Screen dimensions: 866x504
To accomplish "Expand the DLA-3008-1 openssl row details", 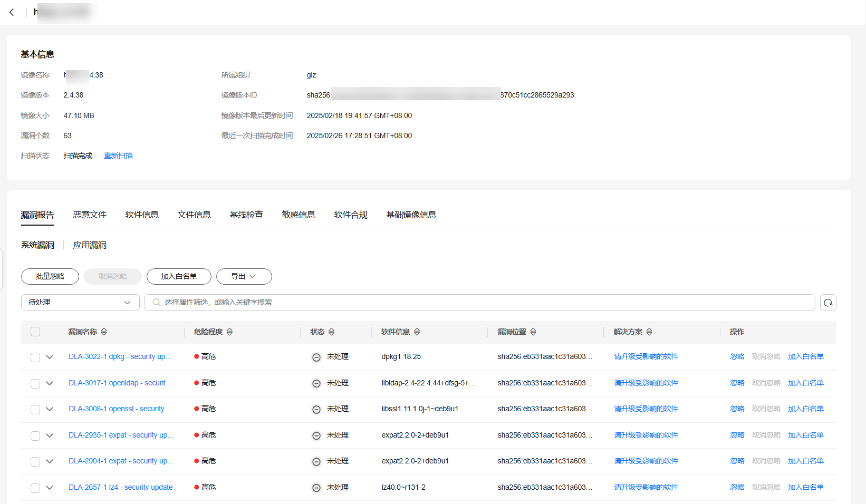I will (50, 409).
